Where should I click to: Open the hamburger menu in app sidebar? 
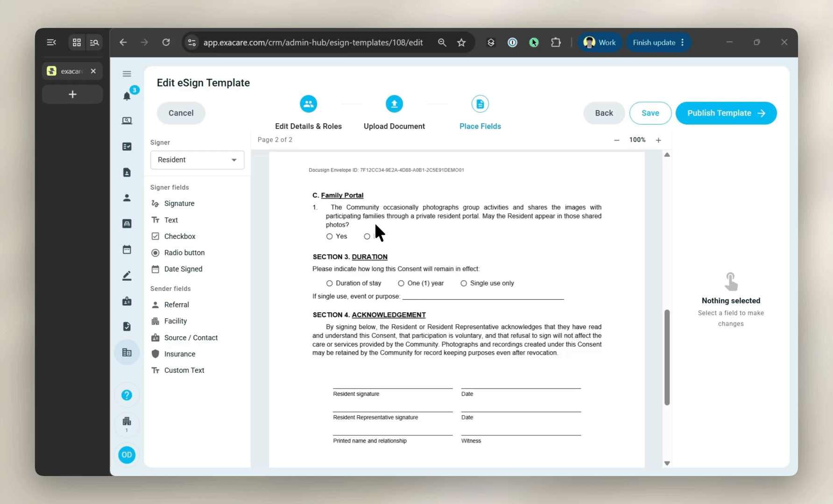point(127,74)
